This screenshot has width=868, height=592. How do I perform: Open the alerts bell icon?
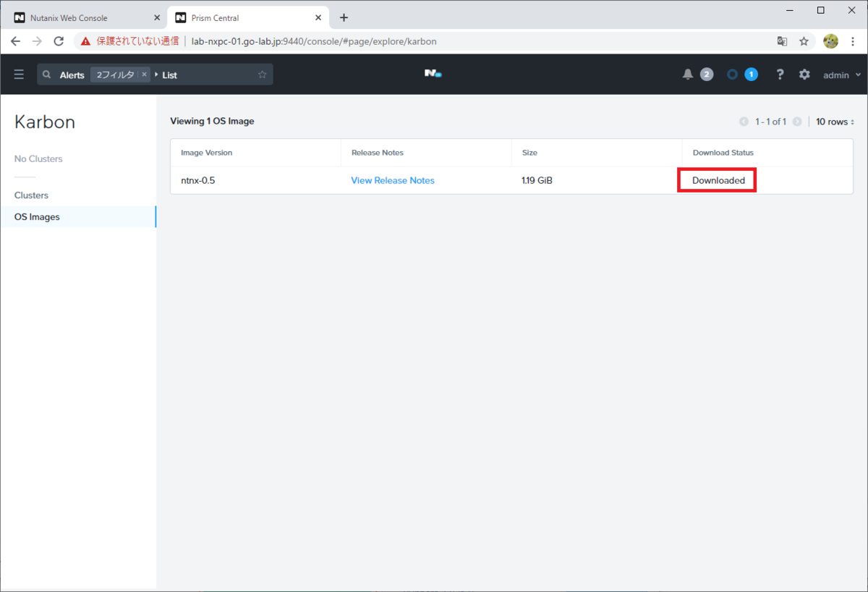688,75
